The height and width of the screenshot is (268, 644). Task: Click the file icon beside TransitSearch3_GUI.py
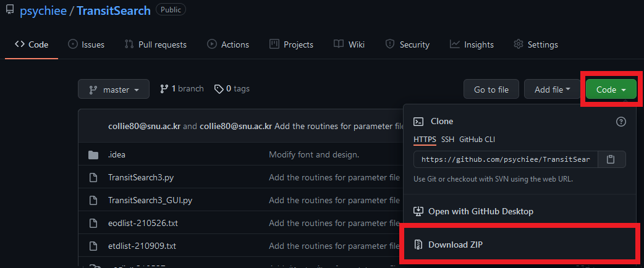pos(93,201)
